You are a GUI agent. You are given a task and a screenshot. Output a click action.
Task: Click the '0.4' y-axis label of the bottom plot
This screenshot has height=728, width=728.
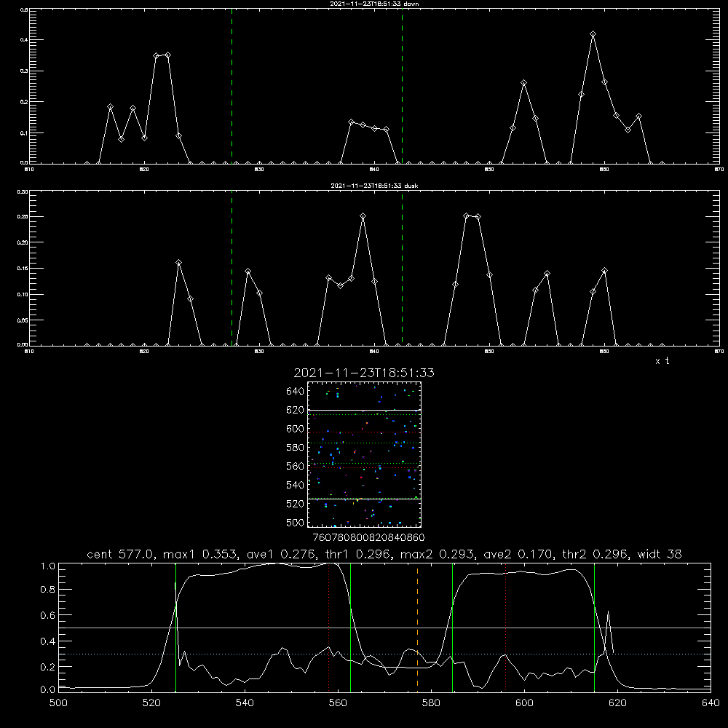point(48,641)
